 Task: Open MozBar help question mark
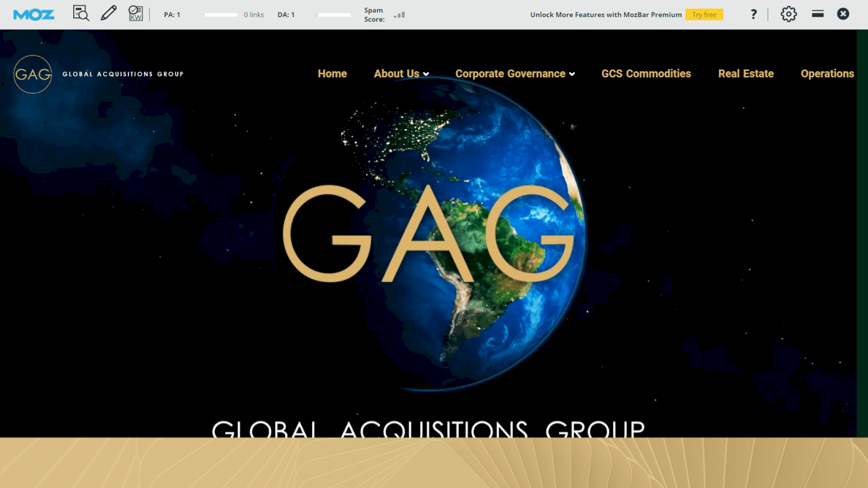754,14
